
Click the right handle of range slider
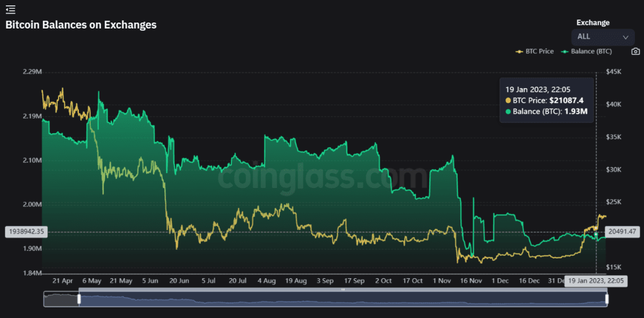(607, 299)
